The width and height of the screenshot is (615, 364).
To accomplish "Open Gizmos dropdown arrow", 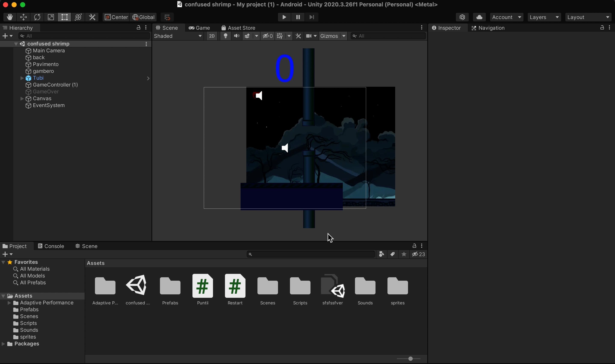I will click(x=344, y=36).
